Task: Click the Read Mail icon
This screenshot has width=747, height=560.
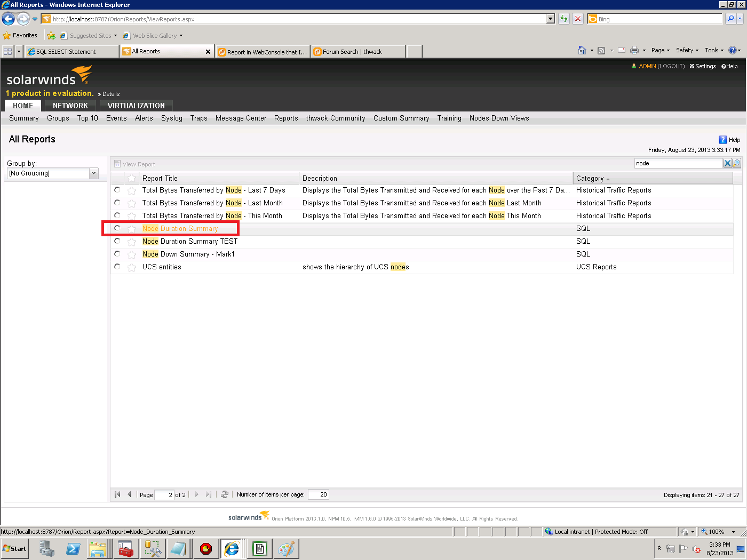Action: point(622,51)
